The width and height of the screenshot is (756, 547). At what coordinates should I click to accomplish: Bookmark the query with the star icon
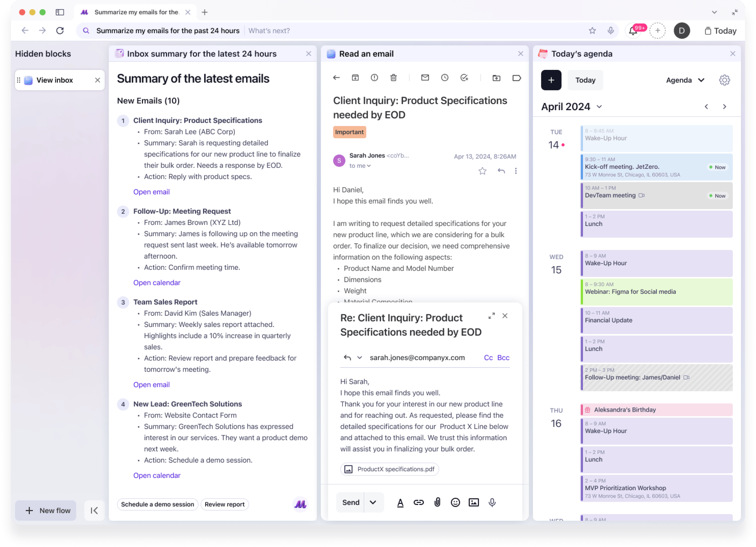tap(592, 31)
